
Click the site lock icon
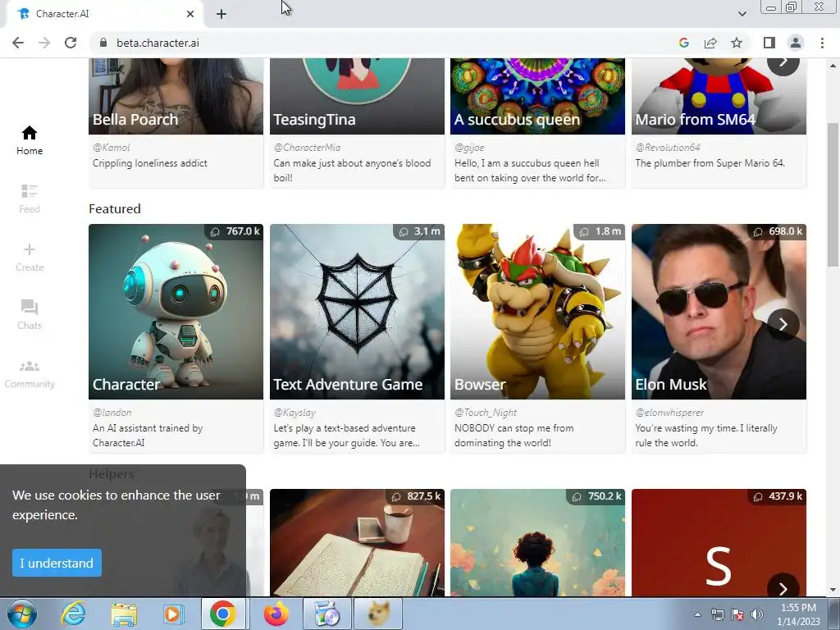coord(103,43)
